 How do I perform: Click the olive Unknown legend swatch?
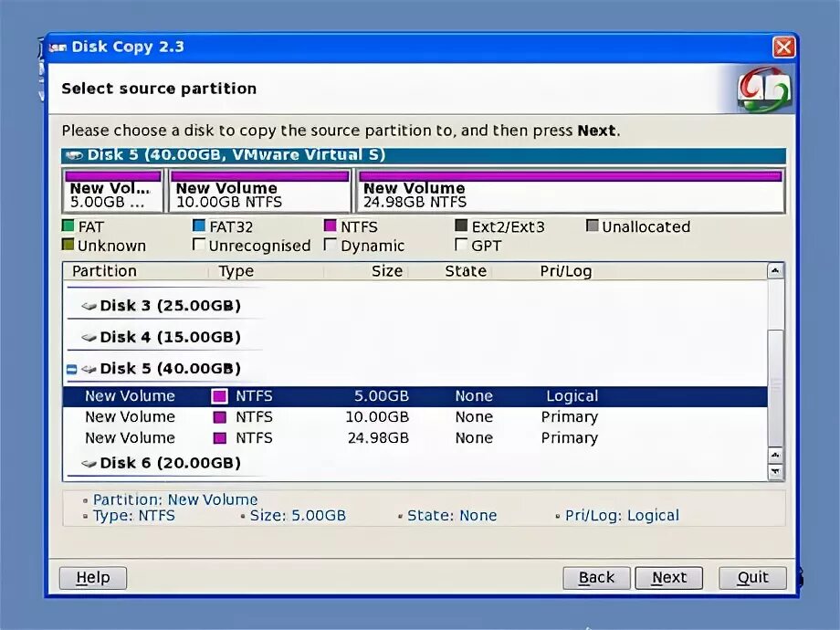click(68, 245)
